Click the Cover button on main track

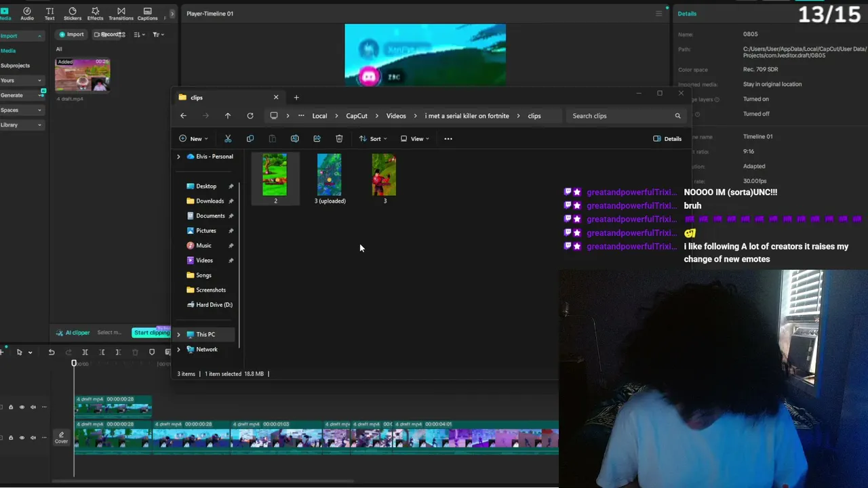[61, 438]
